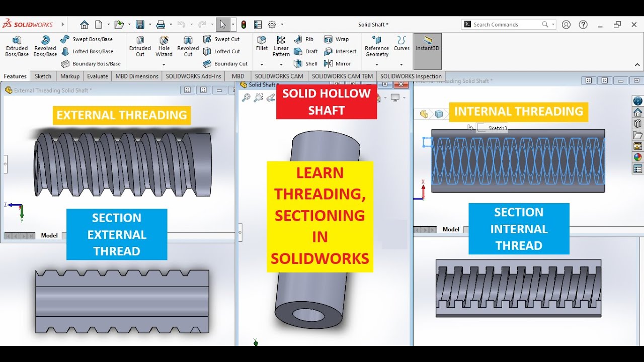Open Design Library in task pane
644x362 pixels.
pos(638,123)
